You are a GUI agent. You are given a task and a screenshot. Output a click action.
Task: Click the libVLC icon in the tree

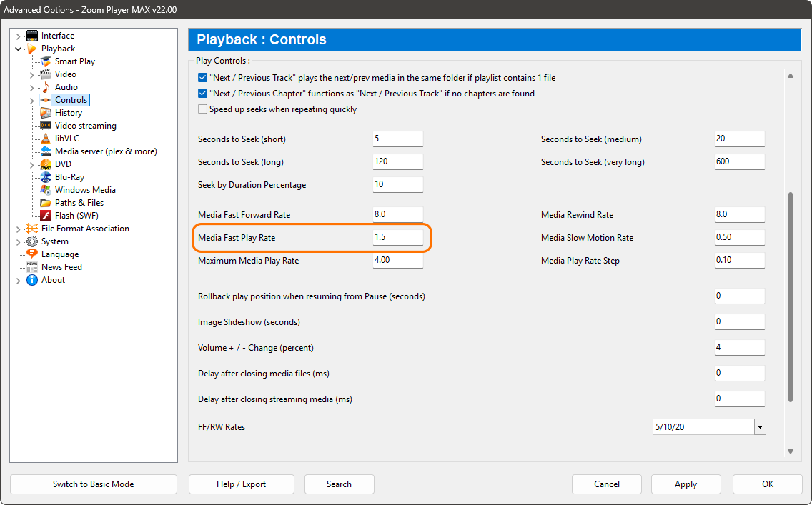[x=44, y=138]
